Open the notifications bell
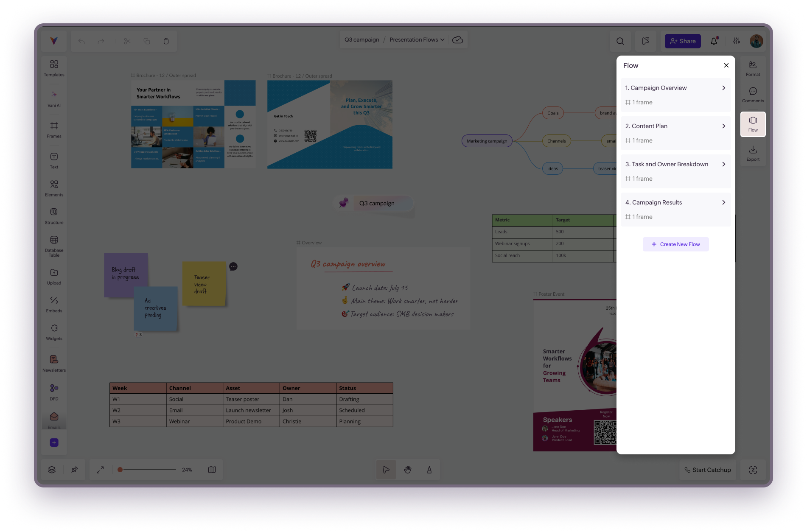The image size is (807, 532). tap(714, 41)
